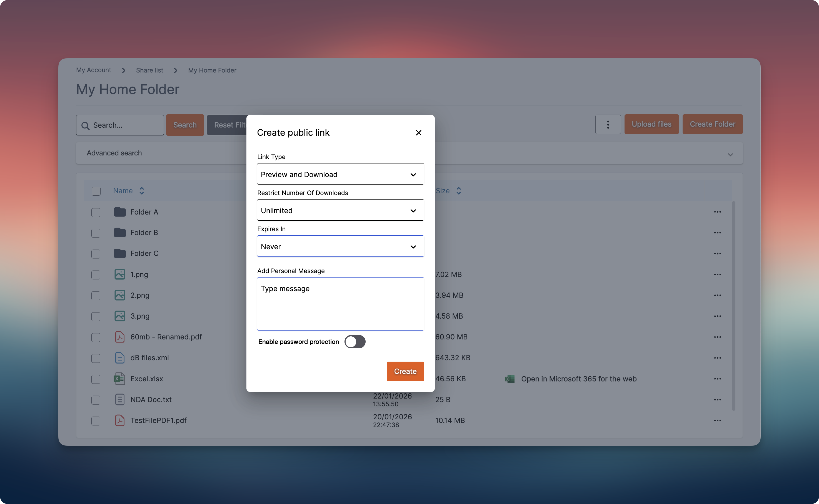Click the orange Create button
Screen dimensions: 819x504
405,371
